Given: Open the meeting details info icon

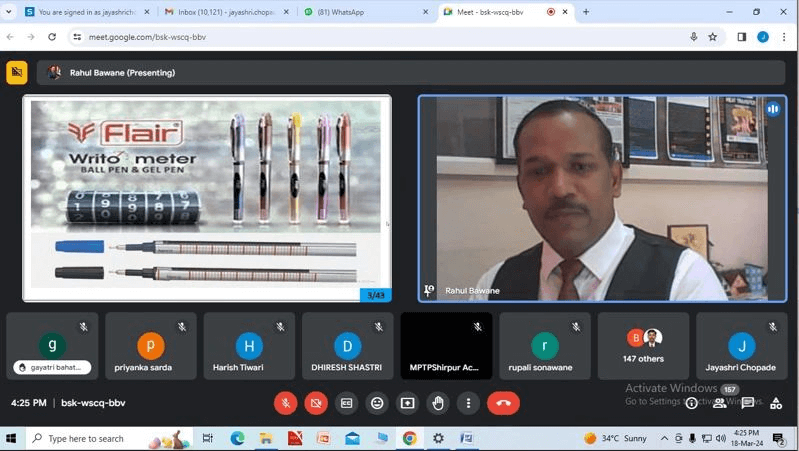Looking at the screenshot, I should click(691, 403).
